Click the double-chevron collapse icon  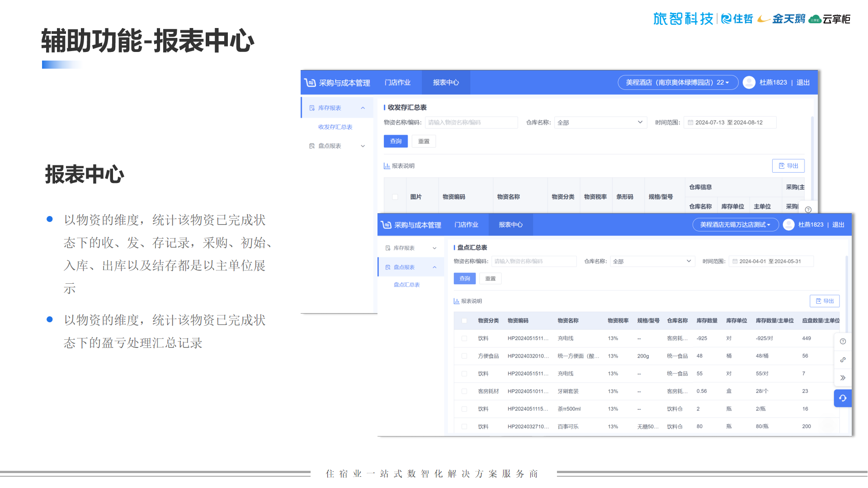(x=843, y=378)
